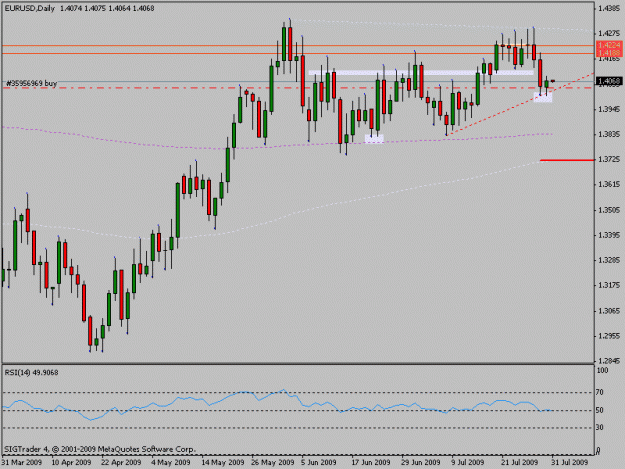Screen dimensions: 625x469
Task: Select the short solid red line at 1.3725
Action: coord(567,160)
